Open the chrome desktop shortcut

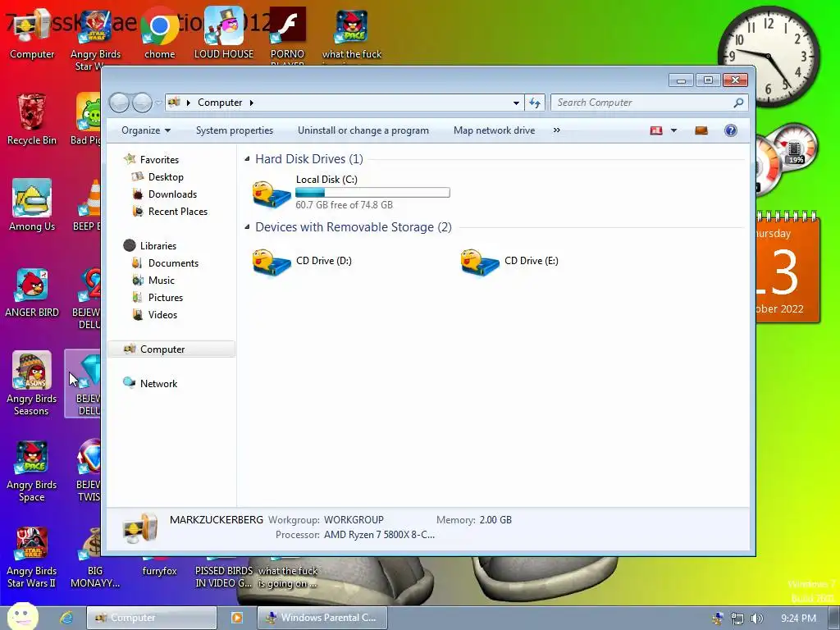160,33
